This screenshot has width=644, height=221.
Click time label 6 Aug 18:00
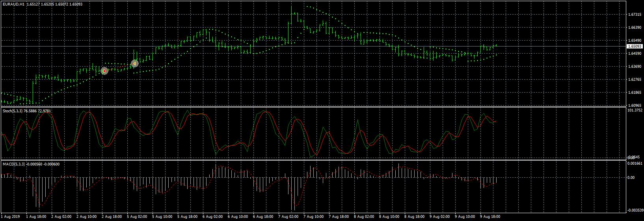[x=263, y=217]
